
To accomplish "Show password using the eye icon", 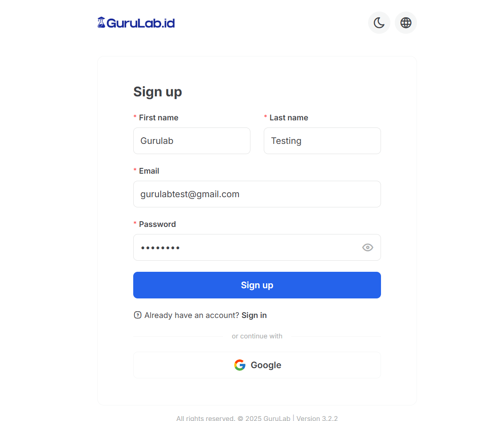I will click(367, 247).
